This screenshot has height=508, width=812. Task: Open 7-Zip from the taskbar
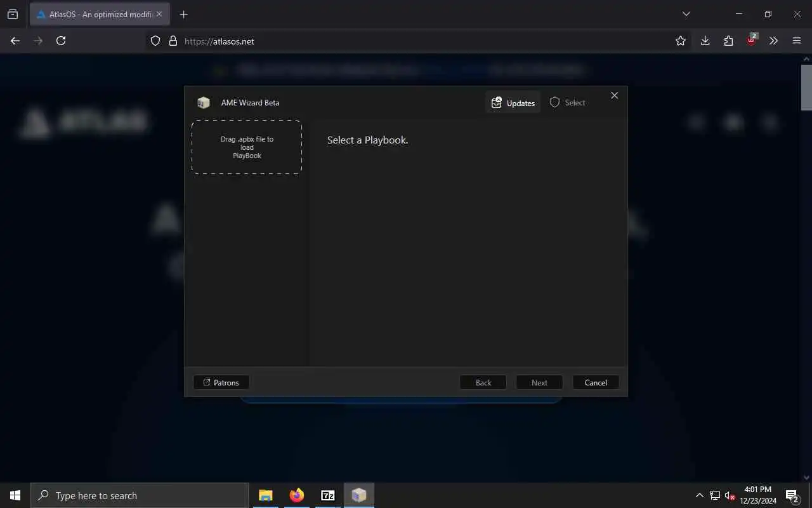tap(328, 495)
